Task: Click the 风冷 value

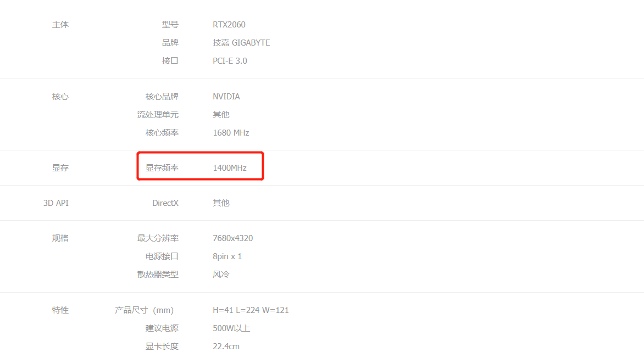Action: pyautogui.click(x=221, y=274)
